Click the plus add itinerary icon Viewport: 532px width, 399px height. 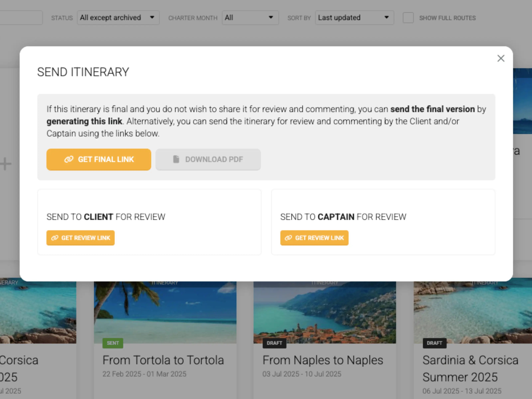click(6, 164)
